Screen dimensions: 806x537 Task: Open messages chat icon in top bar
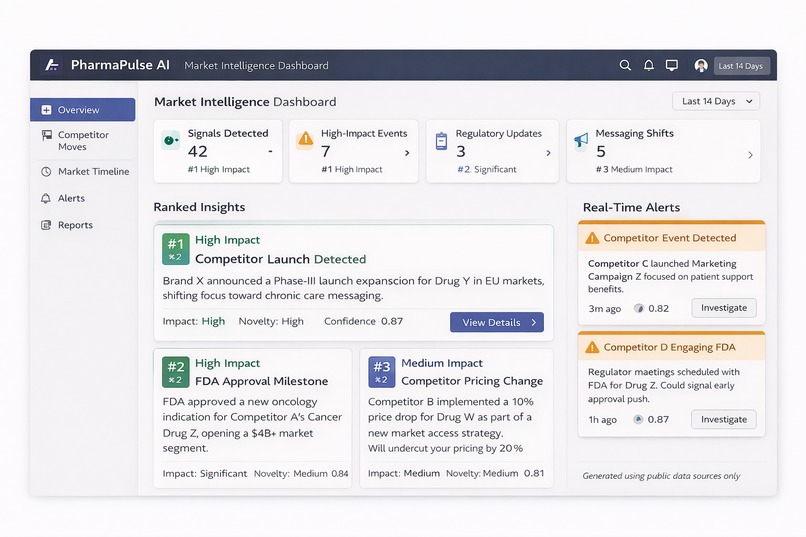tap(671, 65)
